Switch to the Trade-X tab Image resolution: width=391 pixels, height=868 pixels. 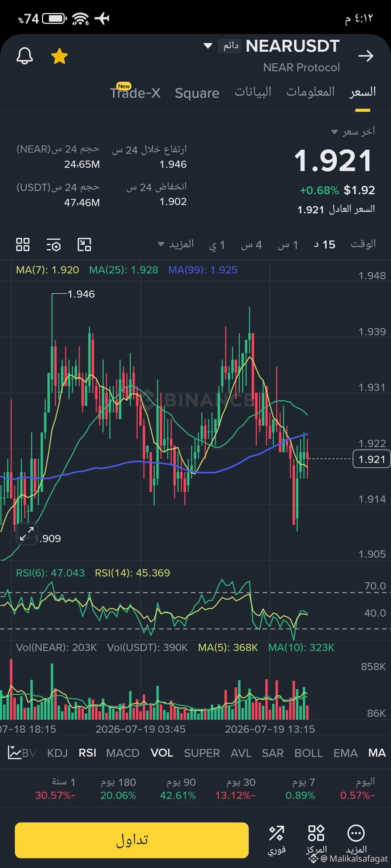135,93
